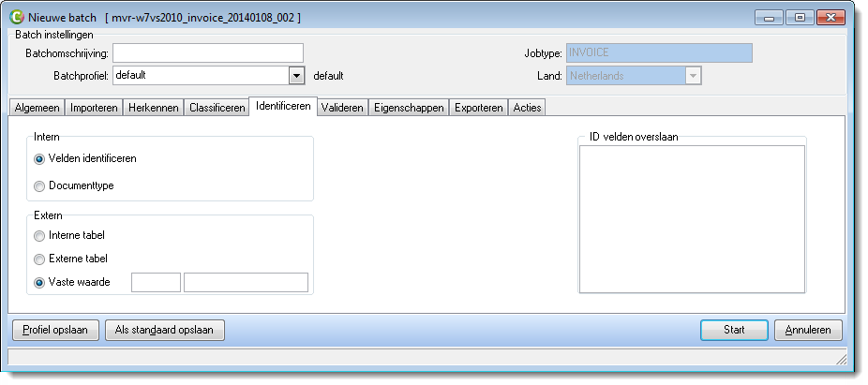Go to the Valideren tab
The image size is (868, 385).
pos(343,108)
